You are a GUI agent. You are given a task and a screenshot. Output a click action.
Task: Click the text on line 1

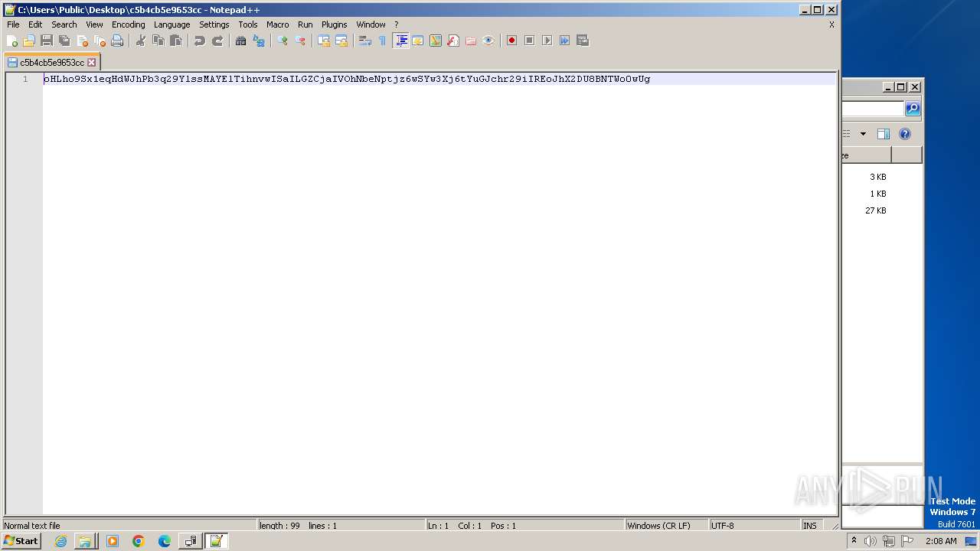click(347, 79)
